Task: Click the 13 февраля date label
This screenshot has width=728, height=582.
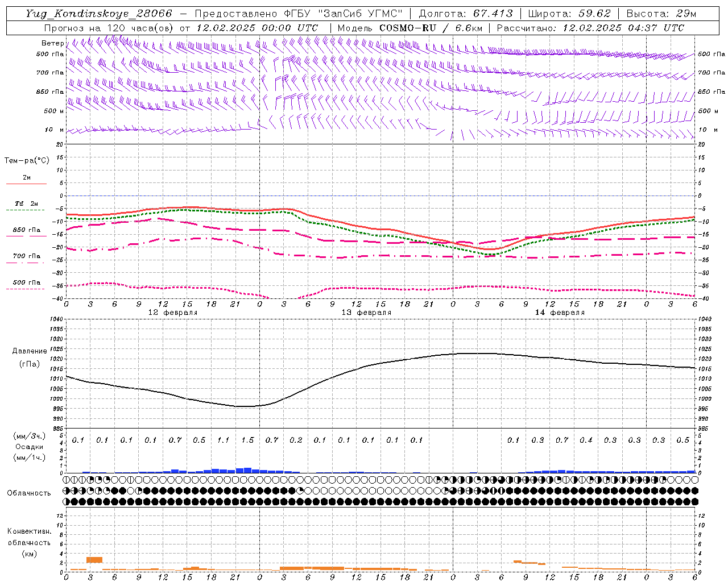Action: (x=366, y=313)
